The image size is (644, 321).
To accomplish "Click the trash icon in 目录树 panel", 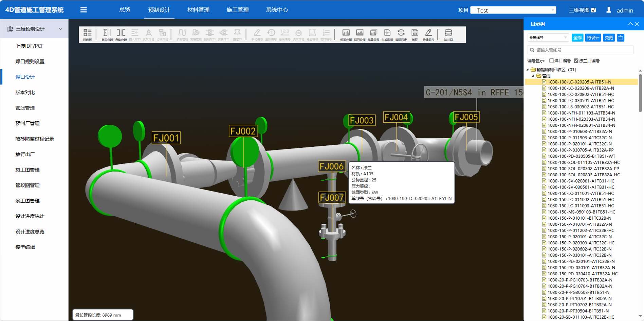I will coord(620,38).
